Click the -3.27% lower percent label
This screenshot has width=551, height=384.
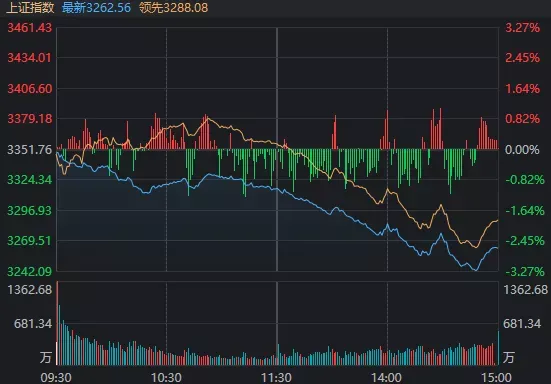pos(525,272)
